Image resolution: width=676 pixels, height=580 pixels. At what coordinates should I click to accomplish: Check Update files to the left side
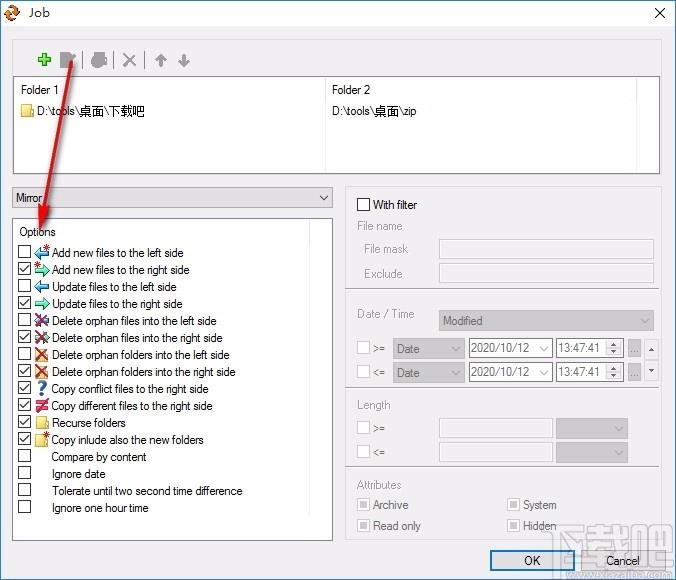(25, 285)
